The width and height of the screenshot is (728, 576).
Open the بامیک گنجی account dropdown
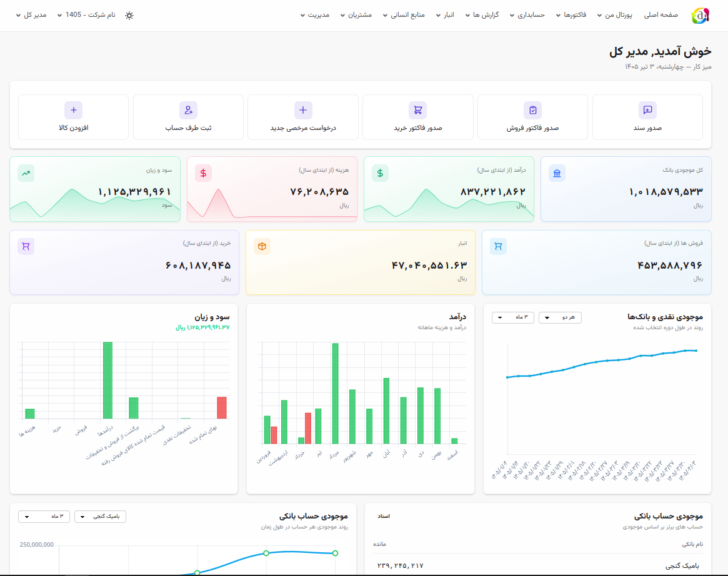pyautogui.click(x=100, y=517)
